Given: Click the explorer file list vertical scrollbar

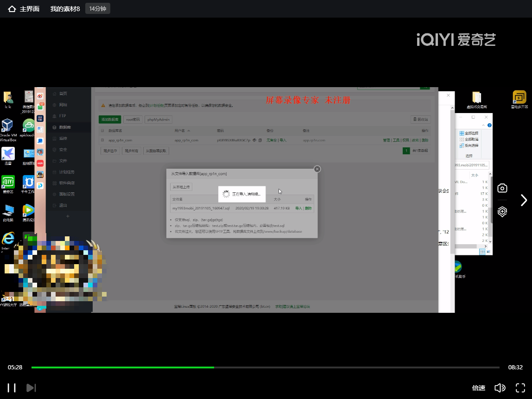Looking at the screenshot, I should (x=490, y=208).
